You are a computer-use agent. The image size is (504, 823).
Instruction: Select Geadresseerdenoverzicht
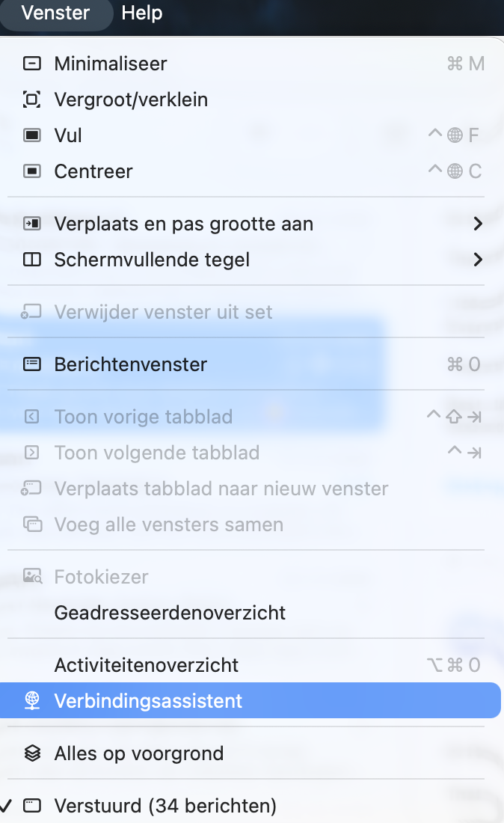click(170, 613)
